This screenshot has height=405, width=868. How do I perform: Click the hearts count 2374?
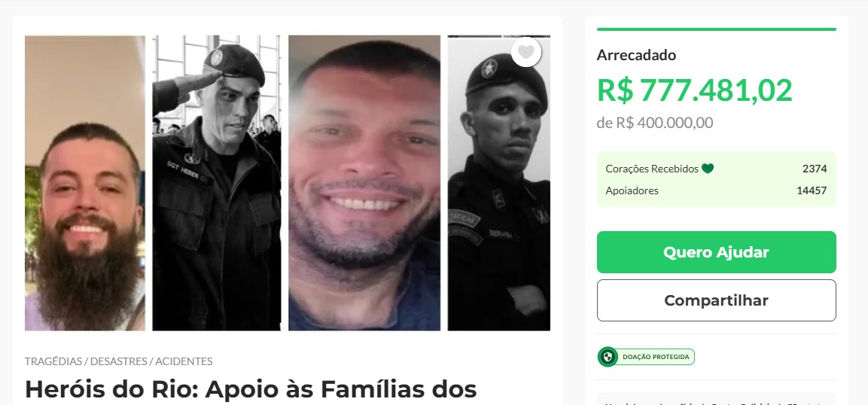point(815,169)
